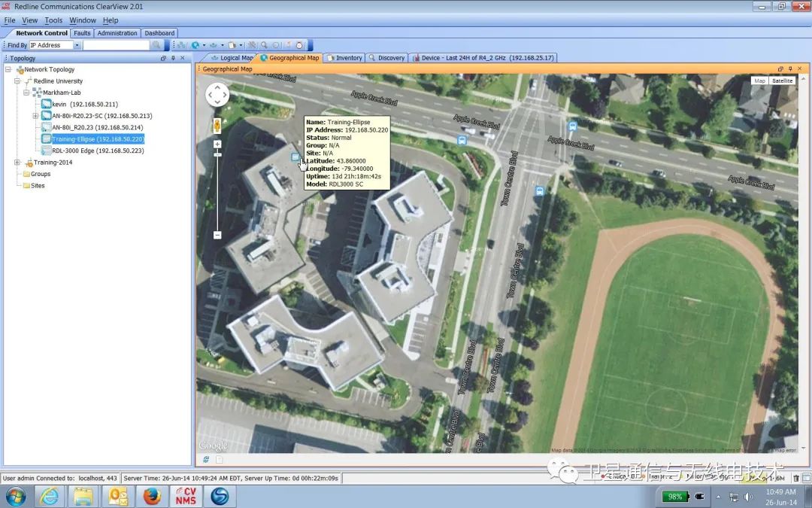Viewport: 812px width, 508px height.
Task: Float the Geographical Map panel
Action: (x=780, y=69)
